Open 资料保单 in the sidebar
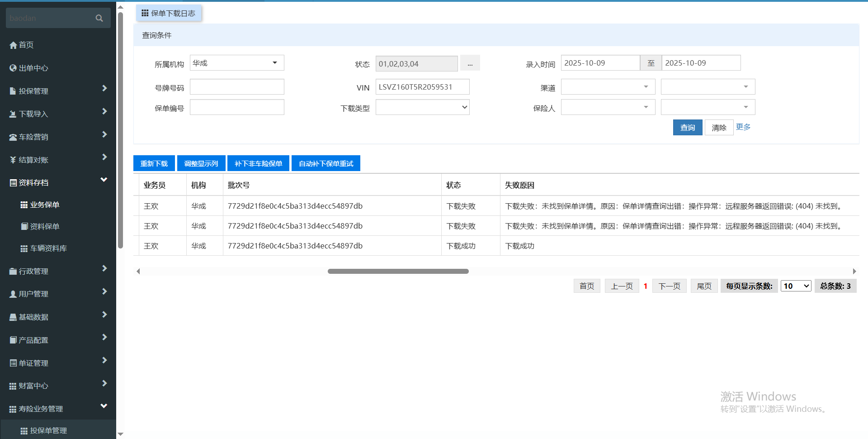The image size is (868, 439). coord(44,226)
